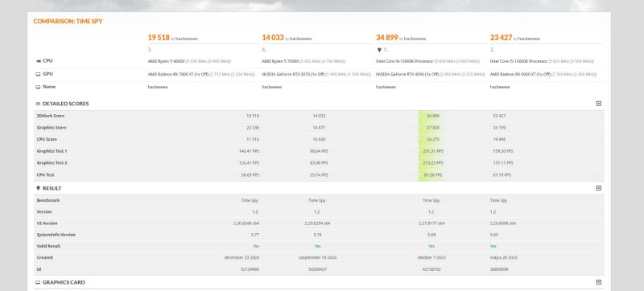
Task: Click the RESULT section header label
Action: point(52,188)
